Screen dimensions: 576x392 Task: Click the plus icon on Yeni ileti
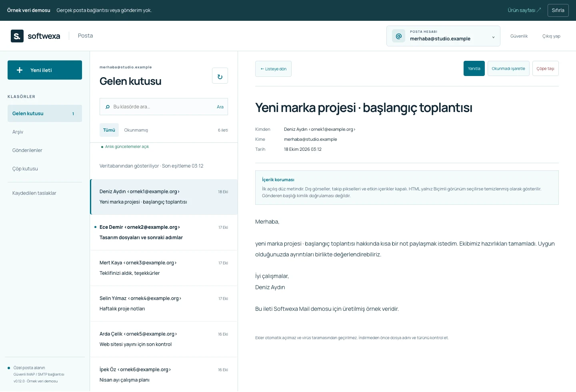20,70
